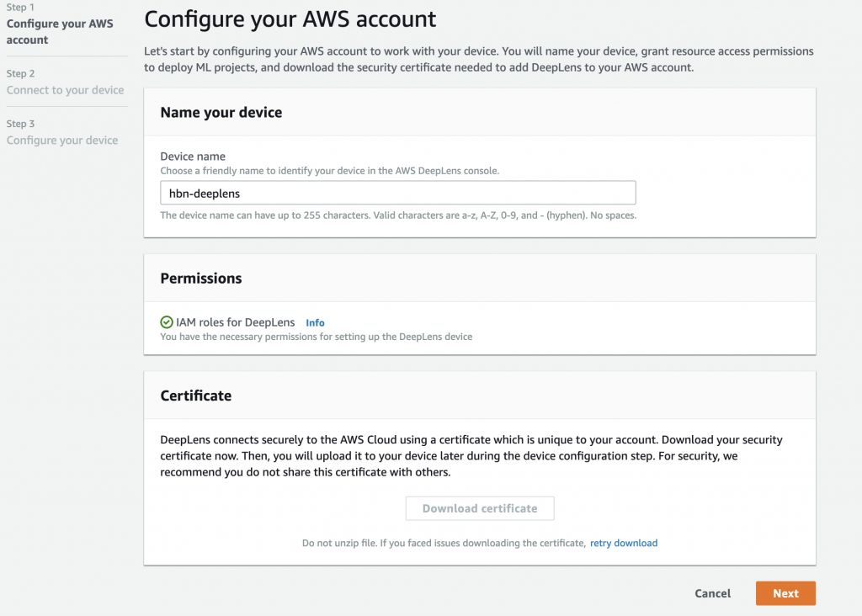
Task: Click the 255 characters validation hint
Action: point(398,215)
